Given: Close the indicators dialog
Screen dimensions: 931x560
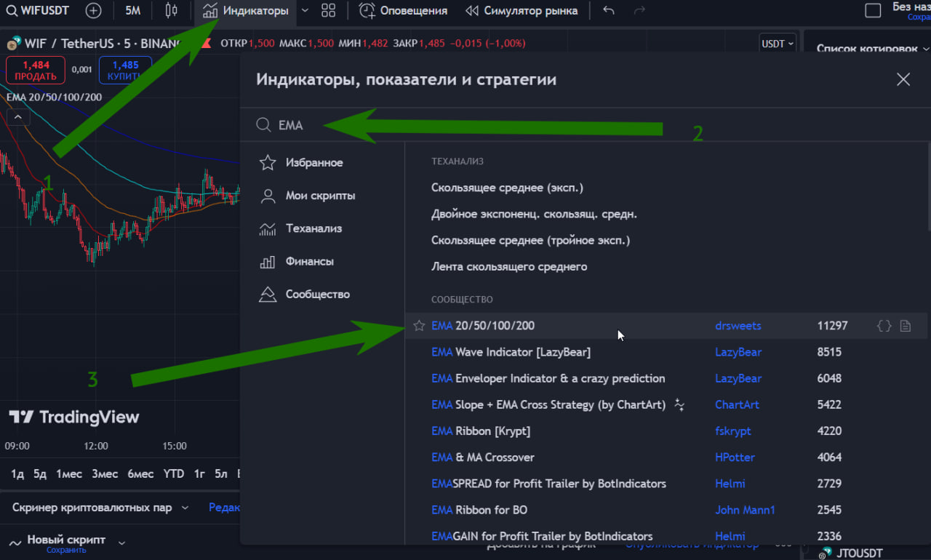Looking at the screenshot, I should (903, 79).
